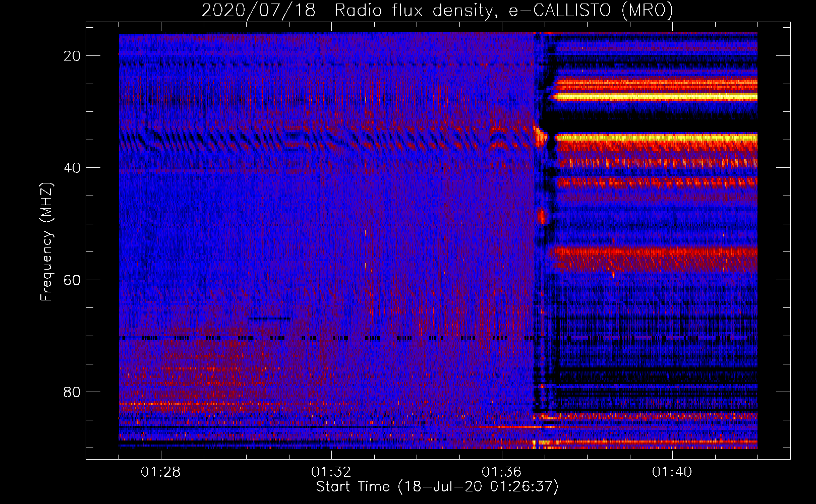Click the 80 frequency tick label

pos(72,392)
